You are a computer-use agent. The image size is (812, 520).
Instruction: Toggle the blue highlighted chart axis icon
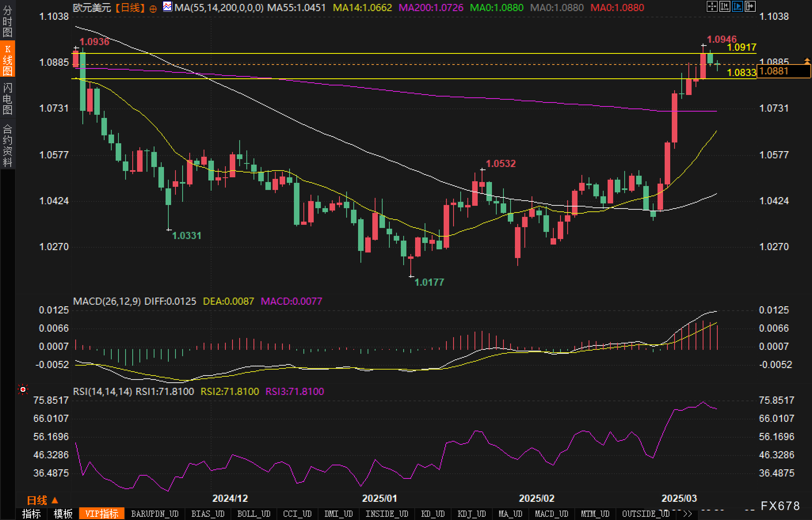[x=737, y=6]
